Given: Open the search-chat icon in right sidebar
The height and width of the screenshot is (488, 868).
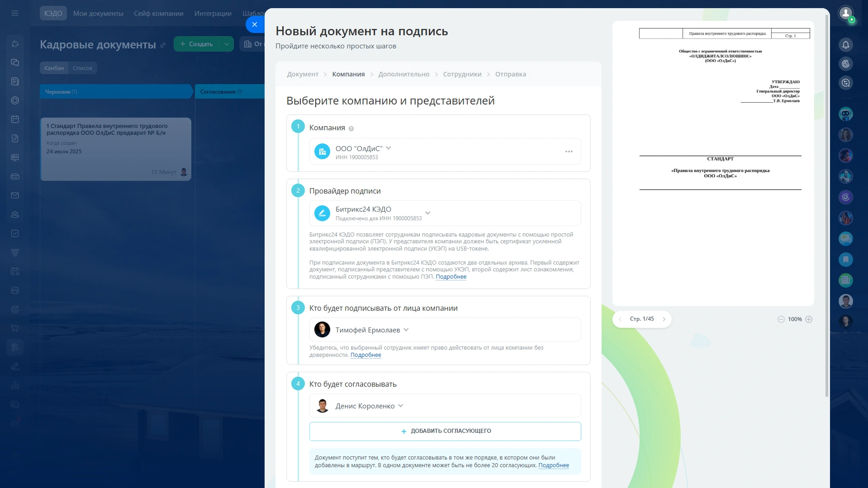Looking at the screenshot, I should pyautogui.click(x=845, y=83).
